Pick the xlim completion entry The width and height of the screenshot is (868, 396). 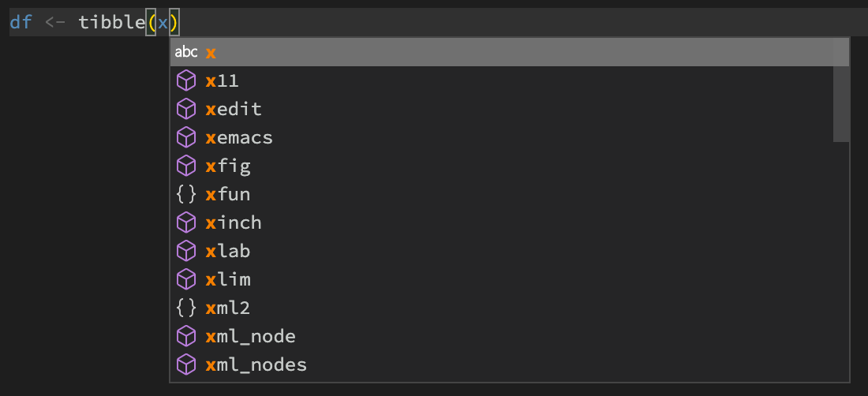click(x=228, y=279)
